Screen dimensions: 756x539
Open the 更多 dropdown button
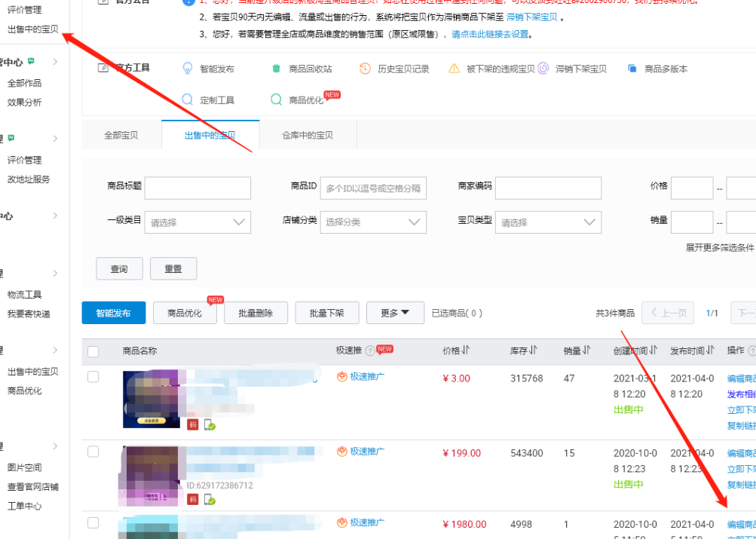(x=396, y=313)
